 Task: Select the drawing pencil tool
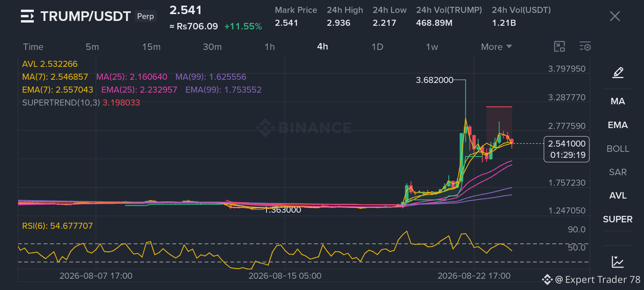(618, 72)
